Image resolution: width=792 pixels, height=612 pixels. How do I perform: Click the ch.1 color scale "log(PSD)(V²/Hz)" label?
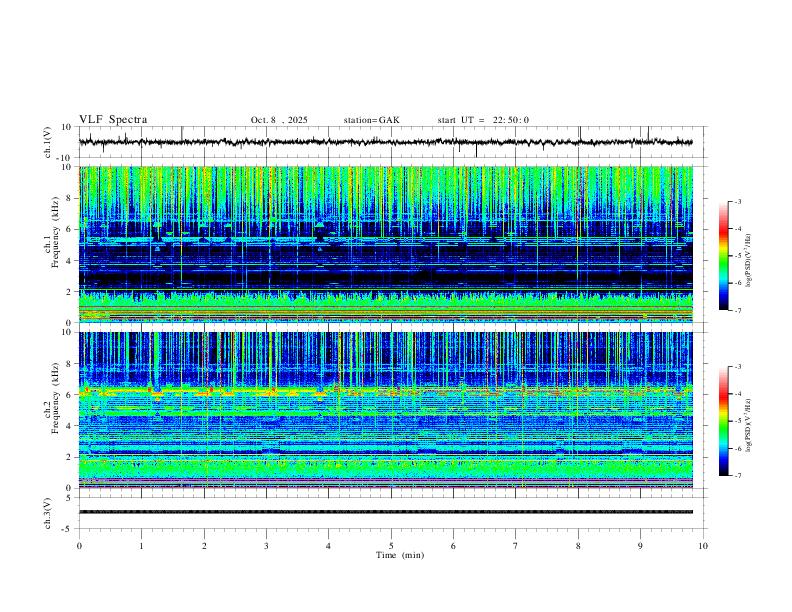[749, 260]
